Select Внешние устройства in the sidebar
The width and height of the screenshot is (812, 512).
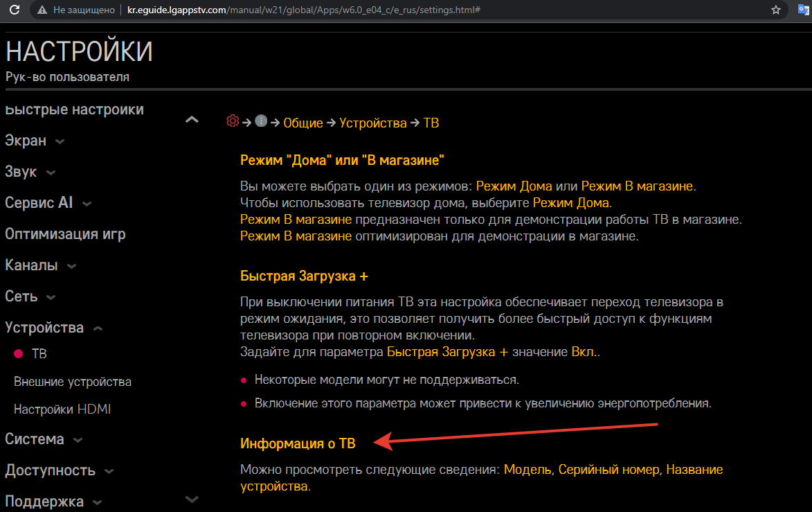coord(72,382)
